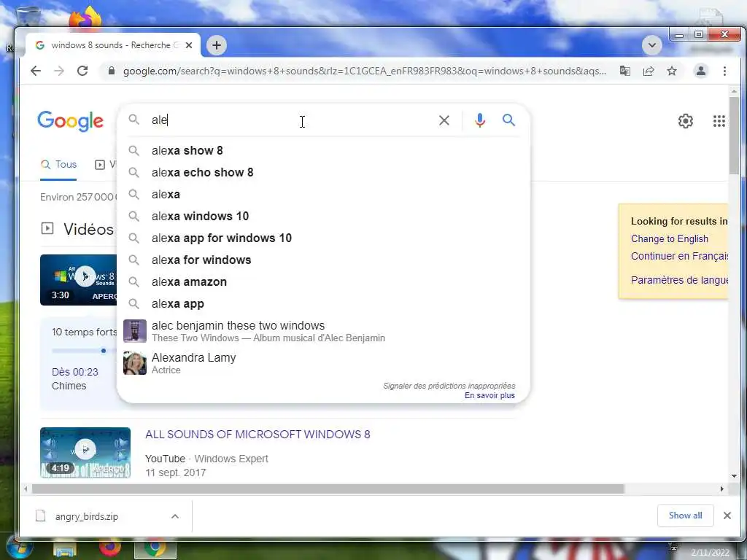This screenshot has width=747, height=560.
Task: Open the tab search dropdown arrow
Action: (651, 45)
